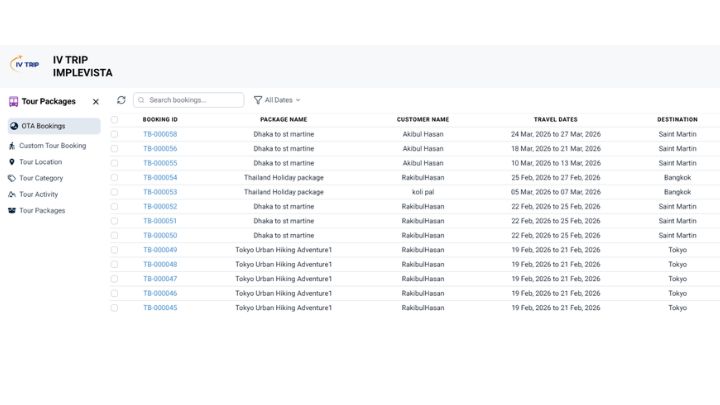Click the Tour Category tag icon

pos(12,178)
